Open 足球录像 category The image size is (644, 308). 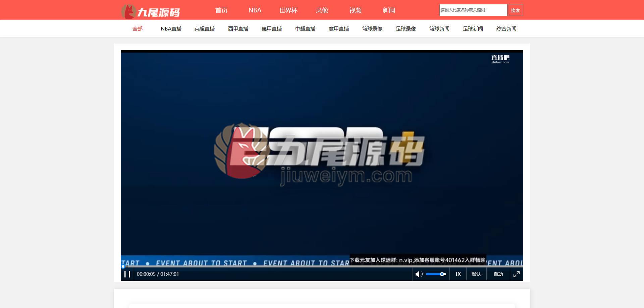tap(406, 29)
